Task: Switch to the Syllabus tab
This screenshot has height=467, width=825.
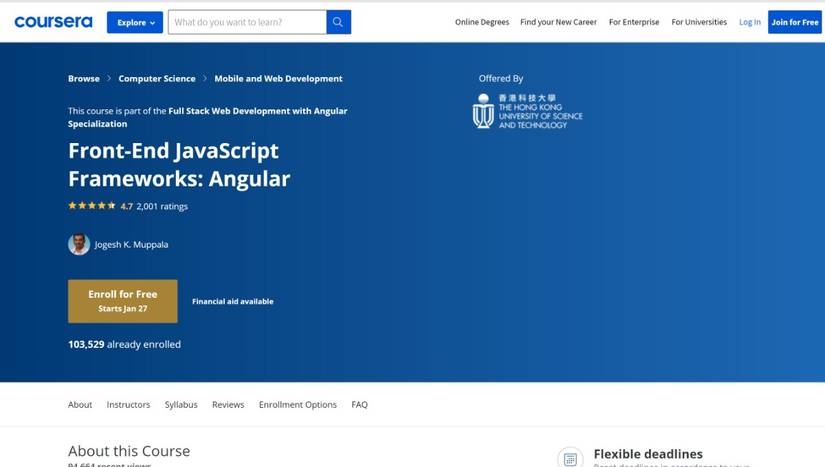Action: (181, 404)
